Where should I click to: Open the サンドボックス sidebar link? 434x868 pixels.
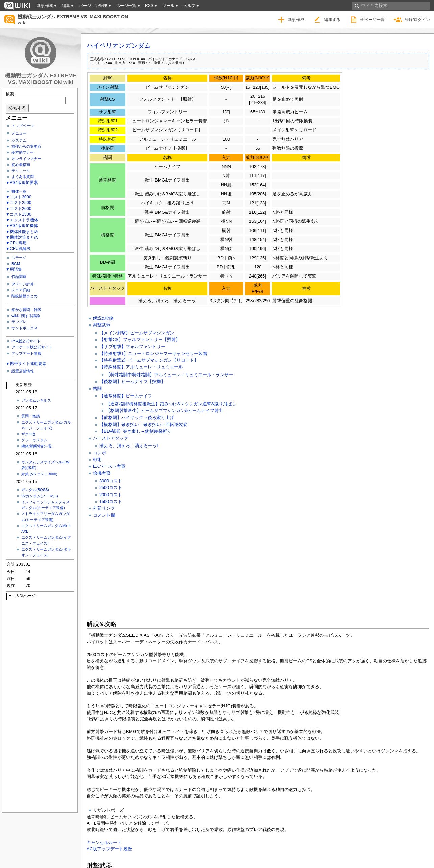24,328
